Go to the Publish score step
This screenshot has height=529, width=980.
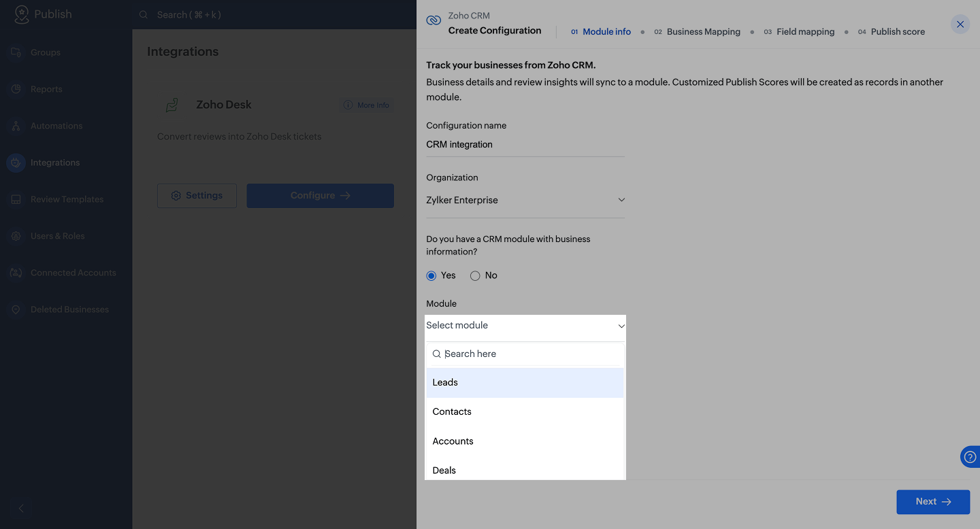pos(892,32)
